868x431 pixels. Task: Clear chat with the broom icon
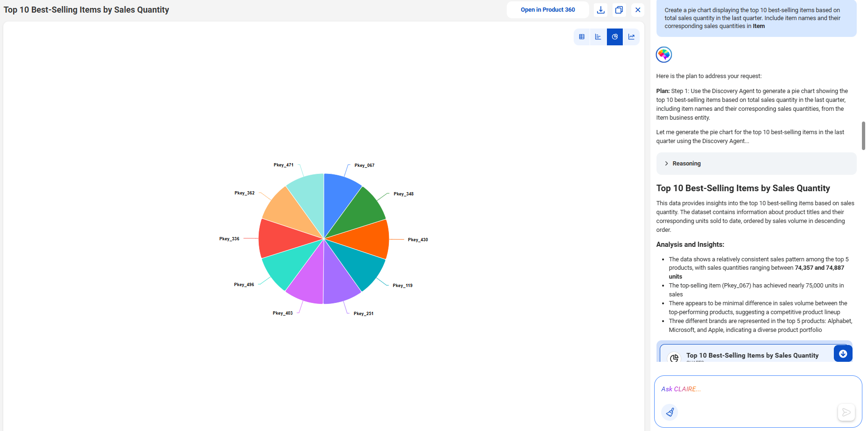click(670, 412)
